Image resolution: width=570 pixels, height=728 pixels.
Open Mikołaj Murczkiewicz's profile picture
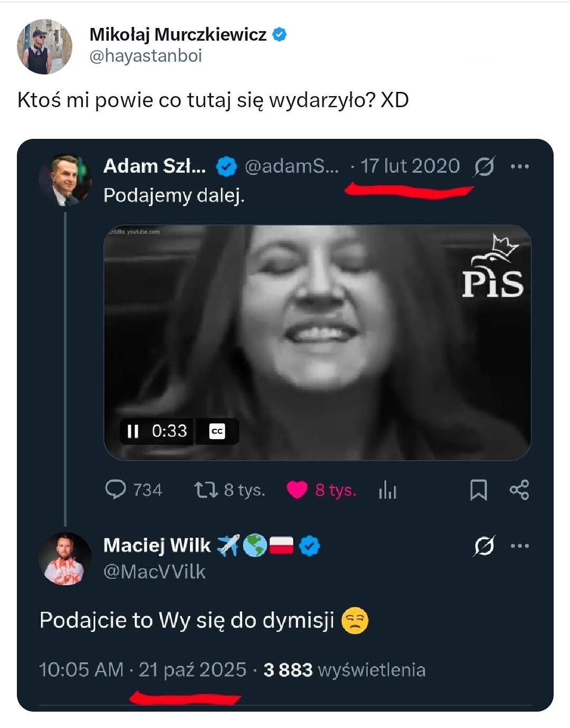pyautogui.click(x=44, y=46)
